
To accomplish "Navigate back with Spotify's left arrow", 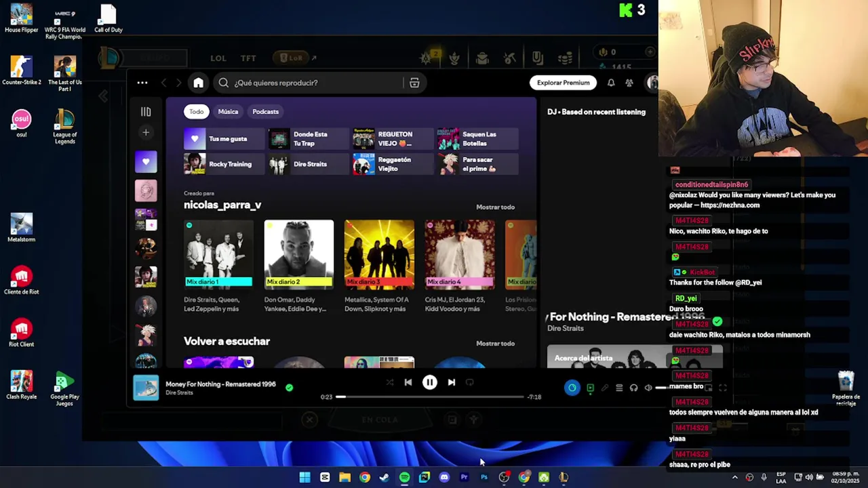I will 163,83.
